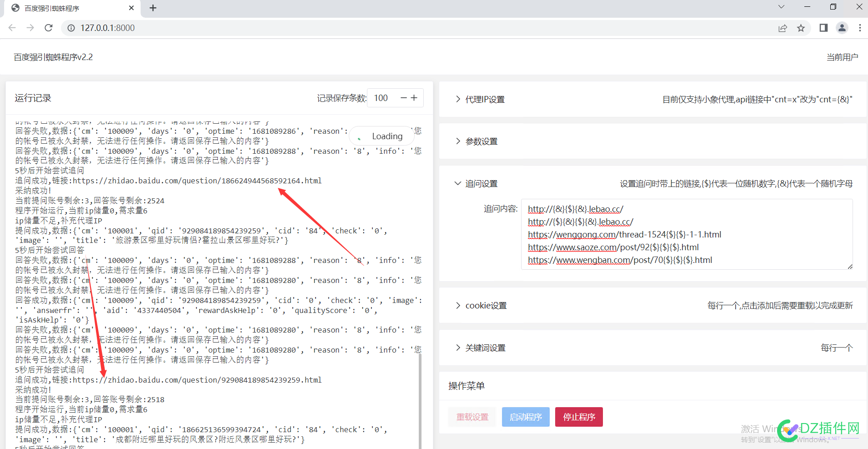Screen dimensions: 868x449
Task: Click the browser back arrow
Action: (x=12, y=28)
